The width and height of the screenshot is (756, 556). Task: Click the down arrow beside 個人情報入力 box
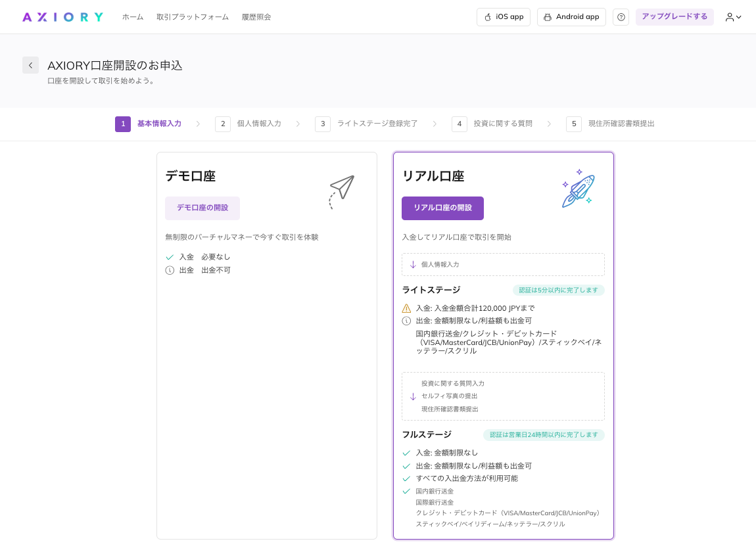[x=413, y=264]
